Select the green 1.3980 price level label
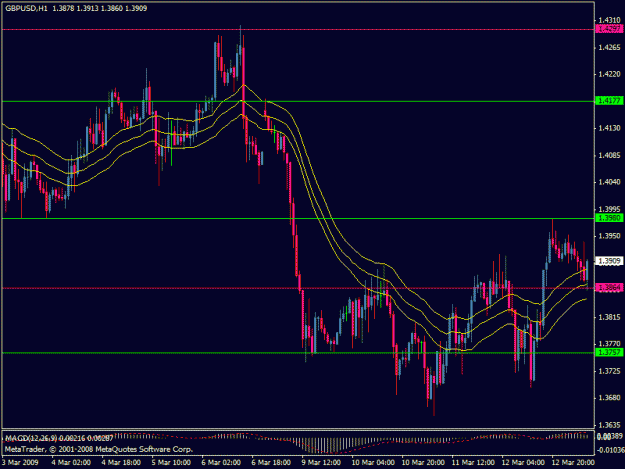The height and width of the screenshot is (469, 625). (x=609, y=218)
